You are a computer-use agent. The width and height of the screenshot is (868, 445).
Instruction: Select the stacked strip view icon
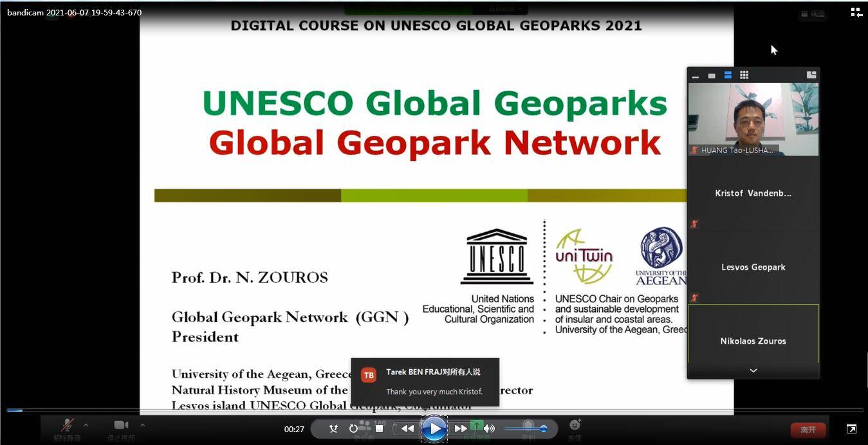[x=728, y=75]
